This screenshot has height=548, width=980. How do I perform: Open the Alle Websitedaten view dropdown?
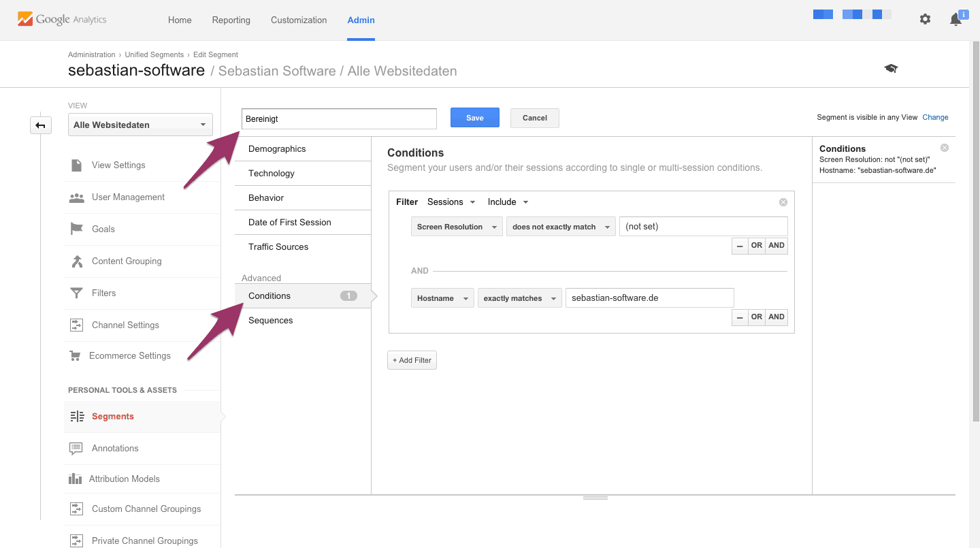point(140,125)
